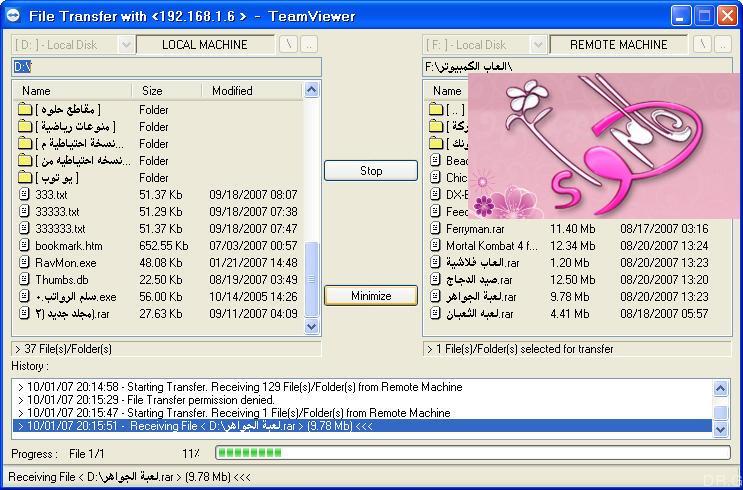This screenshot has height=490, width=743.
Task: Click the local path field showing D:\
Action: pos(166,67)
